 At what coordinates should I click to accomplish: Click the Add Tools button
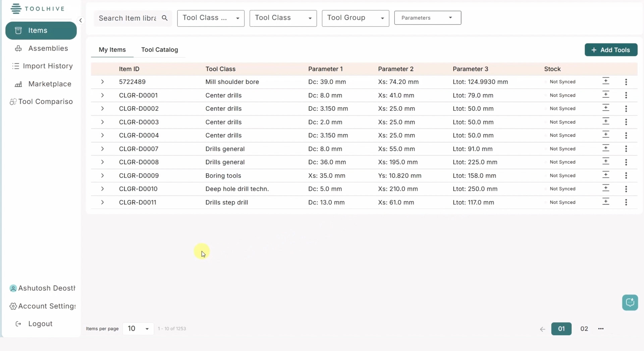[x=611, y=50]
